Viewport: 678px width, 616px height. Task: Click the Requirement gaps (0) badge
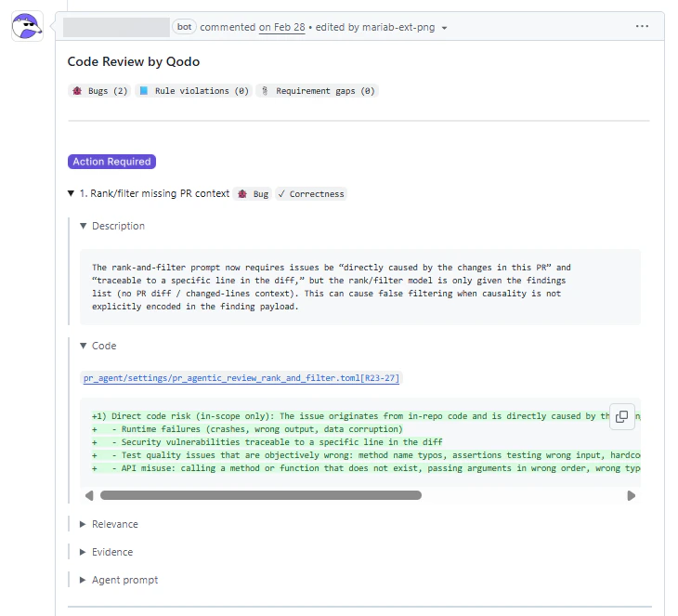[318, 91]
